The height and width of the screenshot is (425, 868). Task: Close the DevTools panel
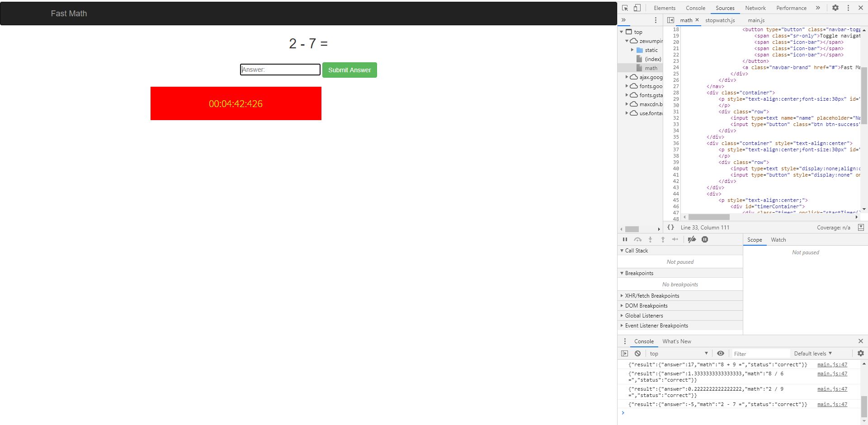(861, 8)
